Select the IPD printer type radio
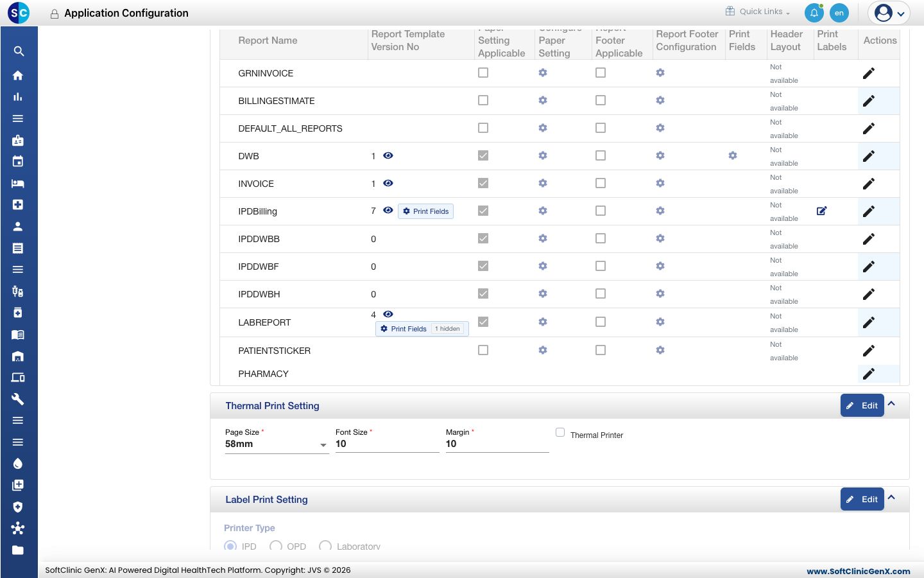This screenshot has width=924, height=578. point(230,546)
